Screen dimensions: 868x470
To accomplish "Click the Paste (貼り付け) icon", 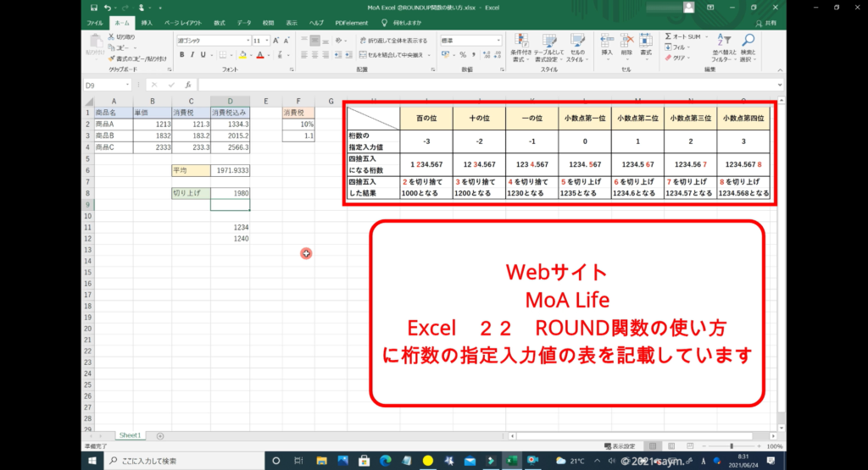I will coord(94,42).
